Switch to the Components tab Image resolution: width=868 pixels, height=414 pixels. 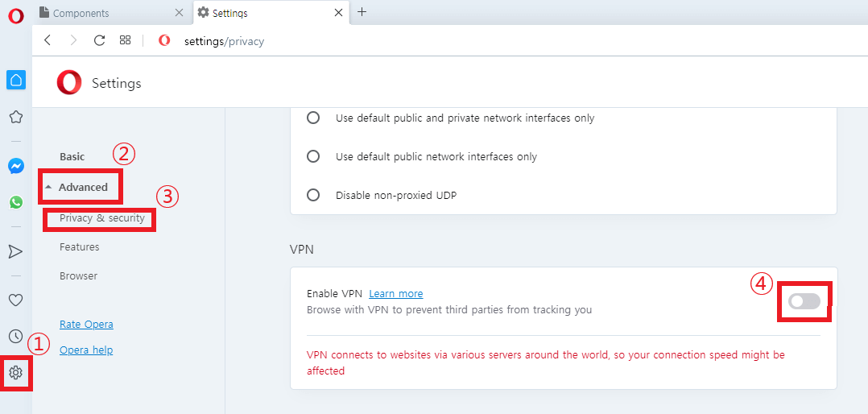pos(114,13)
